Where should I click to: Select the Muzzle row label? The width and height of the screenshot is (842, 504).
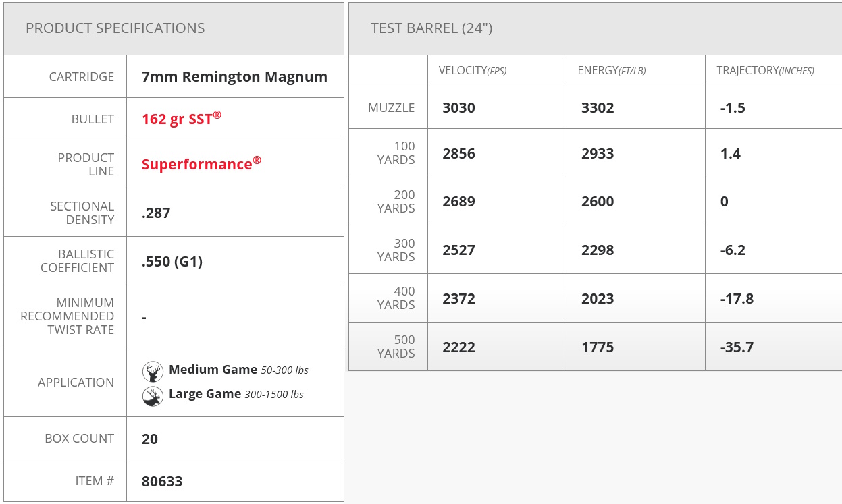[392, 107]
